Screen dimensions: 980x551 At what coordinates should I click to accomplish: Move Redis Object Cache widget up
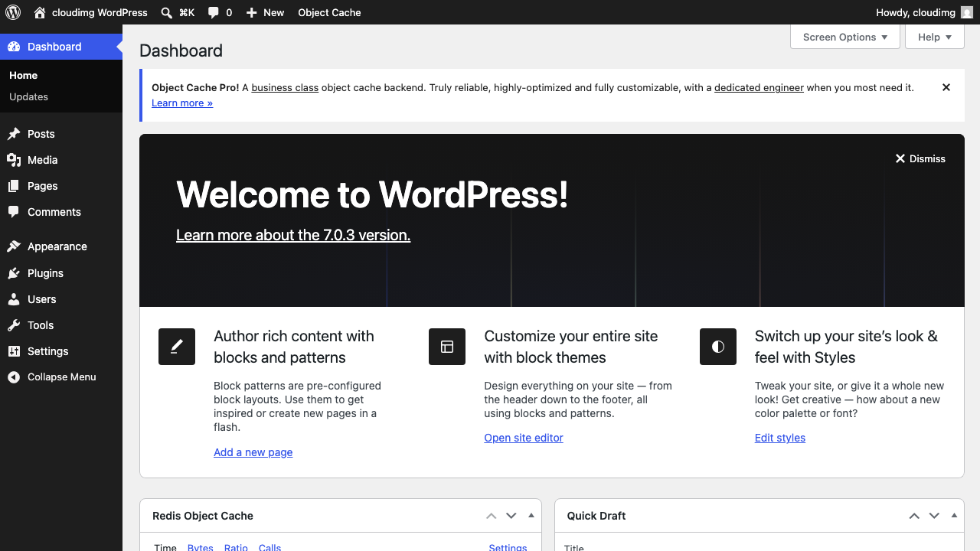pos(492,516)
